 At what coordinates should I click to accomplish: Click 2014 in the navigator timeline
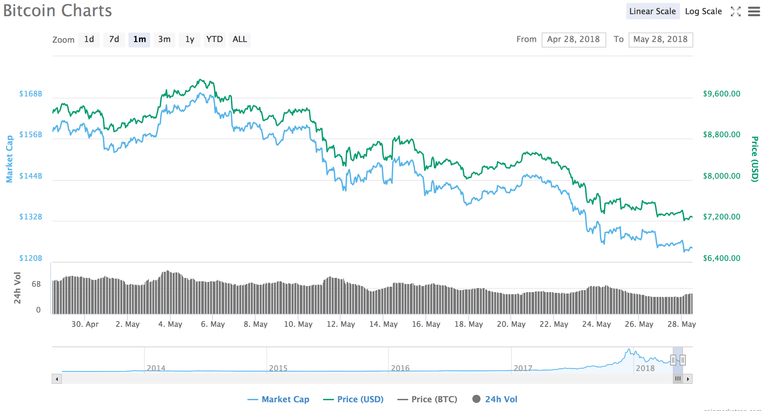(x=156, y=368)
